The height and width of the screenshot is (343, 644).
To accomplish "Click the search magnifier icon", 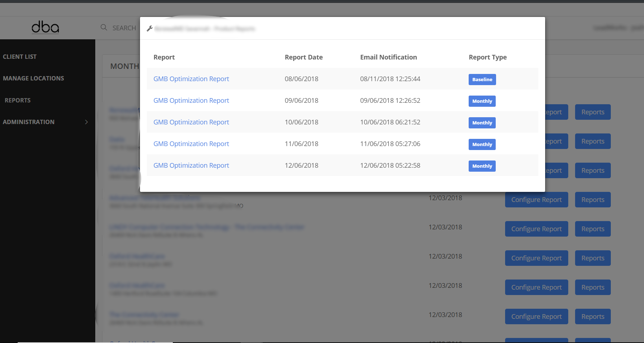I will pos(104,27).
